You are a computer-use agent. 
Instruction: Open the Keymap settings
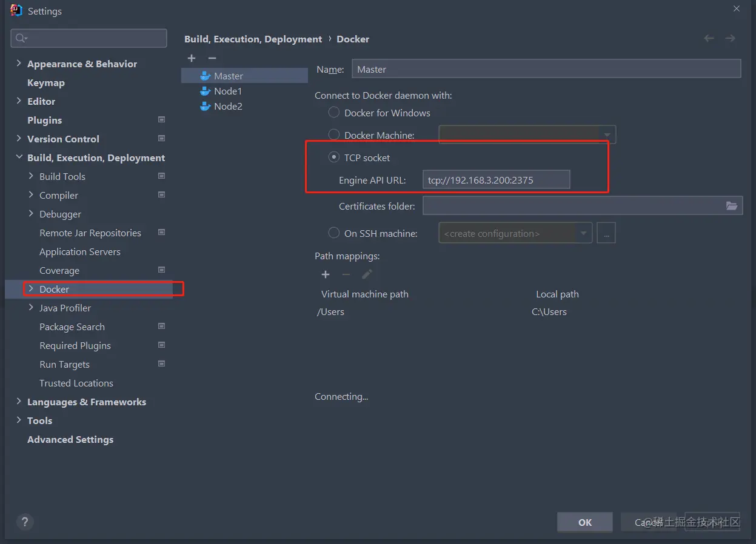point(46,82)
